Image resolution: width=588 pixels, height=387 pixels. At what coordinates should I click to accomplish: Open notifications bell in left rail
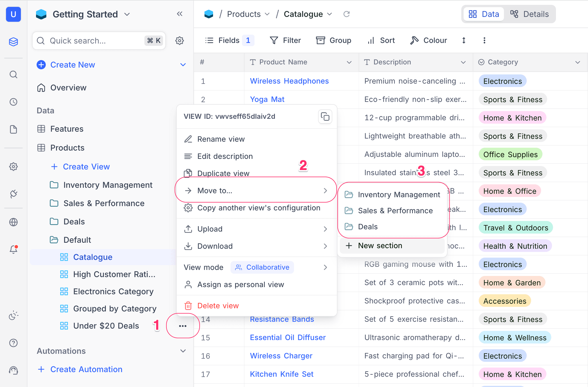[13, 249]
